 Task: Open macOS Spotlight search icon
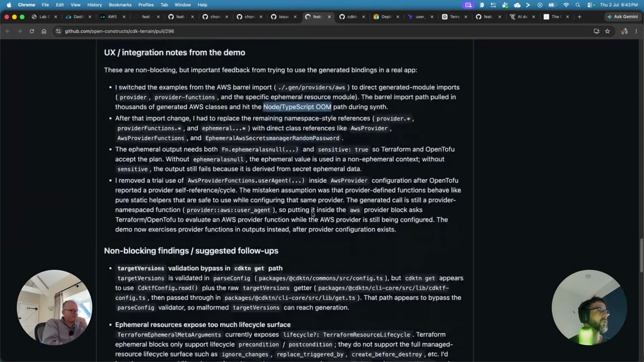click(578, 5)
